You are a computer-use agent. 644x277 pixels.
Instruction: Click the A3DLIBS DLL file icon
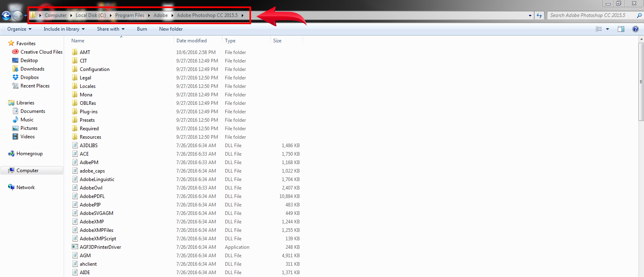(75, 146)
